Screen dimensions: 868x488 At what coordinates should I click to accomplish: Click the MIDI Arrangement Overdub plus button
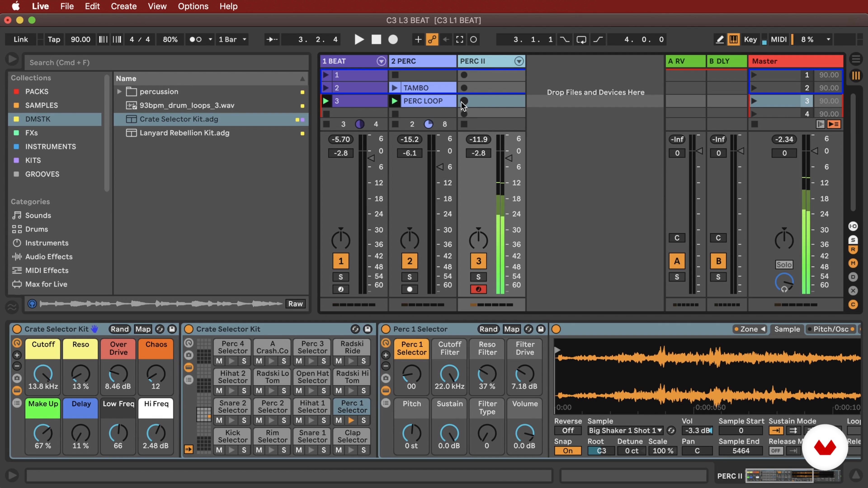point(418,39)
